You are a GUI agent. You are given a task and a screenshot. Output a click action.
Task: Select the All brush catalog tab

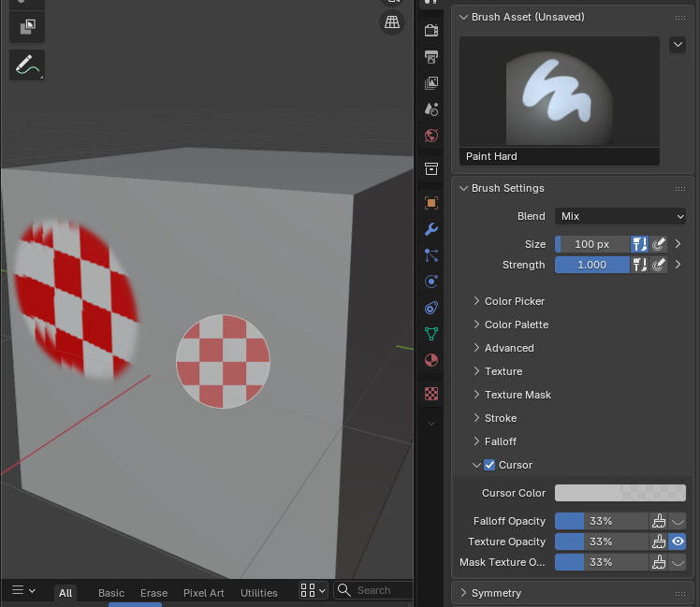pos(66,593)
